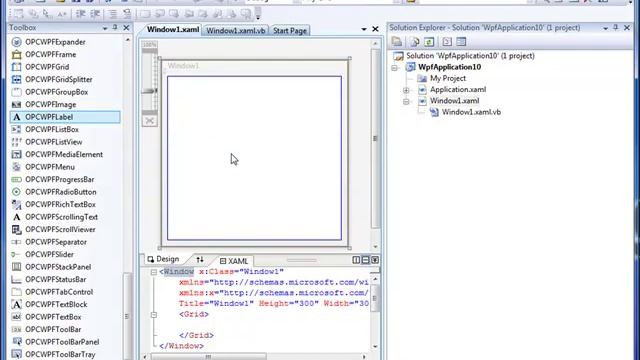This screenshot has height=360, width=640.
Task: Open the Window1.xaml.vb tab
Action: [x=236, y=31]
